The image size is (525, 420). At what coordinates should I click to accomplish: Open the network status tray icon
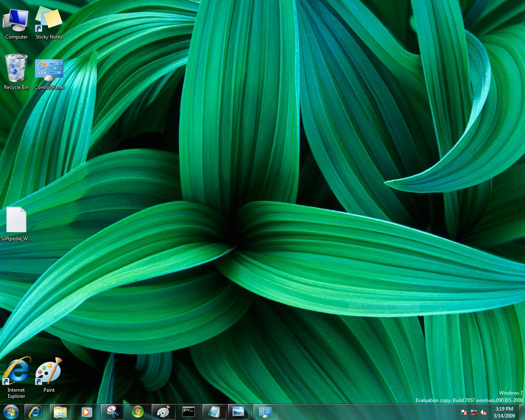point(474,413)
